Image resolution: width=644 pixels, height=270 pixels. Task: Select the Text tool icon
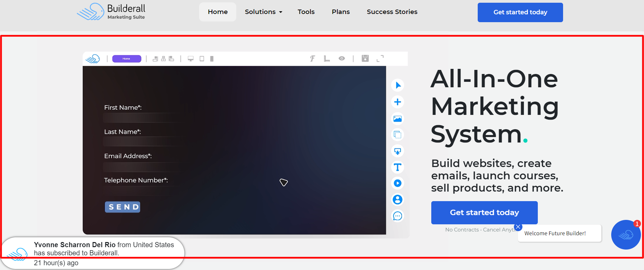[x=397, y=167]
